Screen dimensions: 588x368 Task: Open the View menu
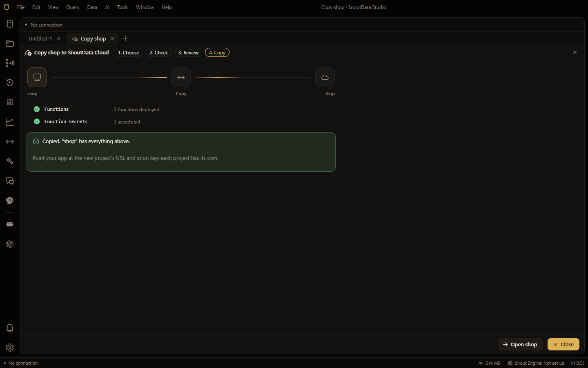click(53, 7)
